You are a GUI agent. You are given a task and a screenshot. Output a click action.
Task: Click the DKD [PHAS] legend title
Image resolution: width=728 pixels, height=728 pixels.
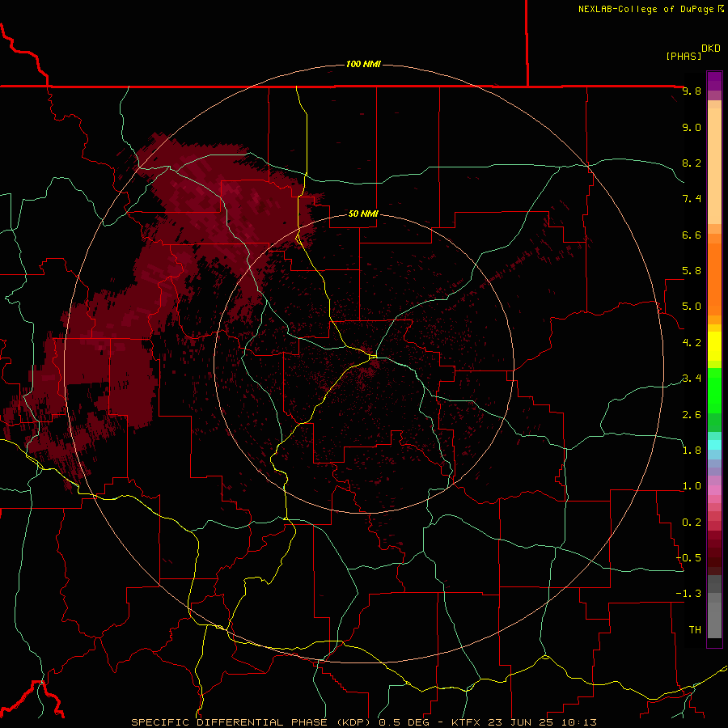click(x=692, y=53)
